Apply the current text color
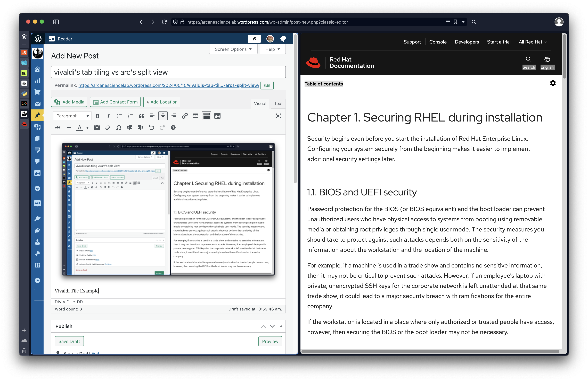588x381 pixels. pos(79,128)
